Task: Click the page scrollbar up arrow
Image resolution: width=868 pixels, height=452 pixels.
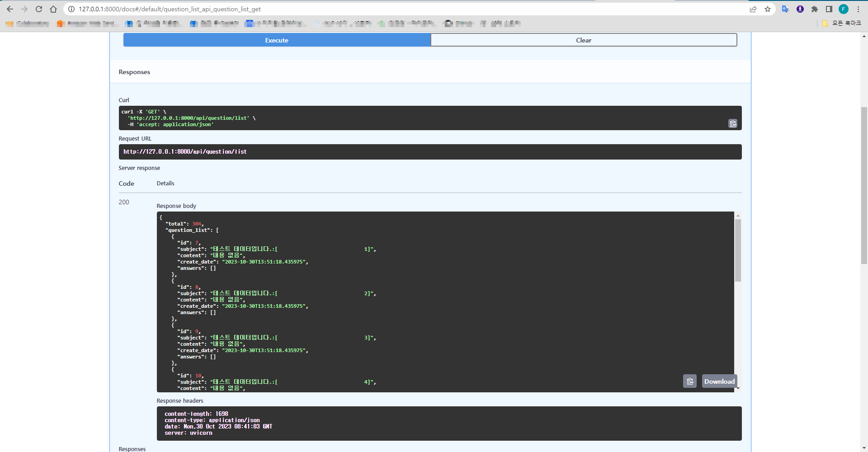Action: (x=864, y=36)
